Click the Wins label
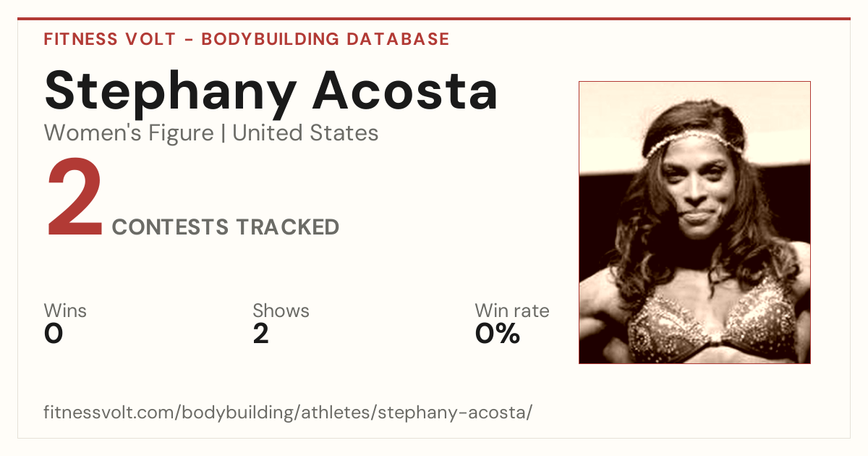This screenshot has width=868, height=456. (x=65, y=311)
